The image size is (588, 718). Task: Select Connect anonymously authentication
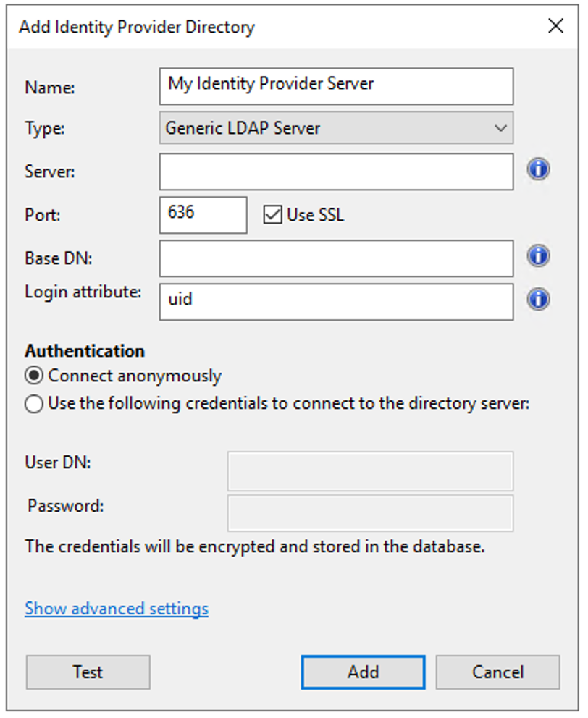33,375
